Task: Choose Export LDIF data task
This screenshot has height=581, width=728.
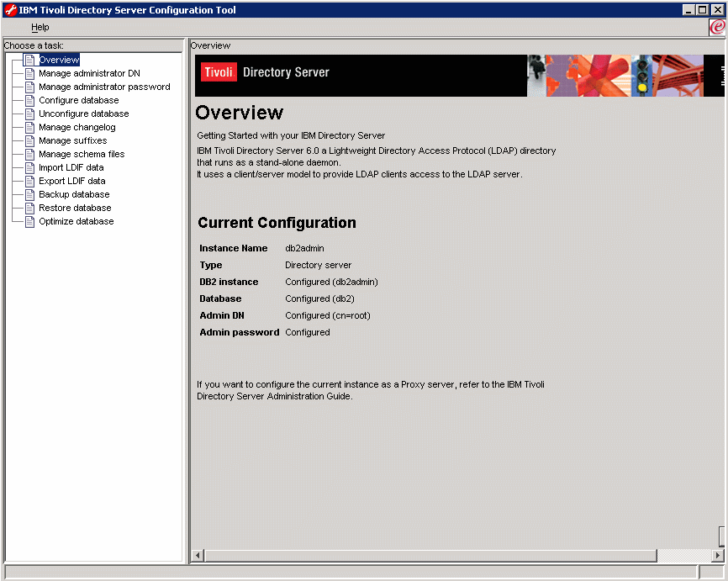Action: point(71,181)
